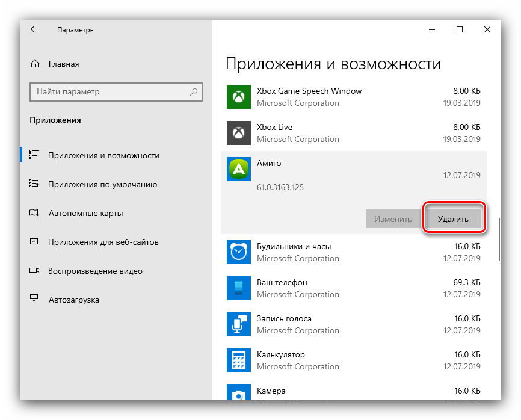521x420 pixels.
Task: Open Приложения для веб-сайтов section
Action: click(103, 242)
